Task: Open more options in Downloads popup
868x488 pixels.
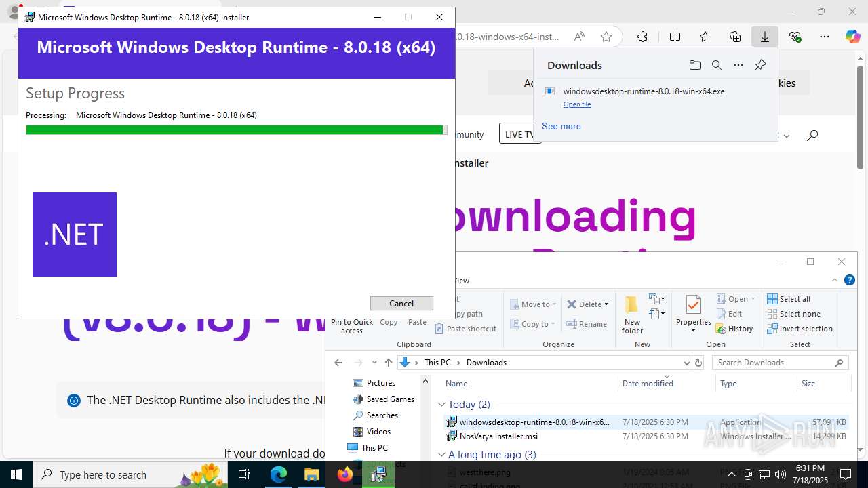Action: (x=738, y=65)
